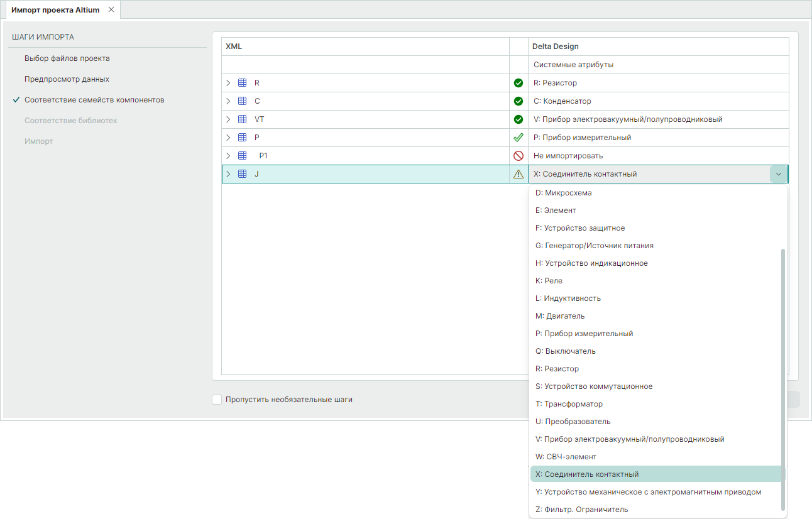This screenshot has width=812, height=519.
Task: Go to 'Выбор файлов проекта' step
Action: pos(67,58)
